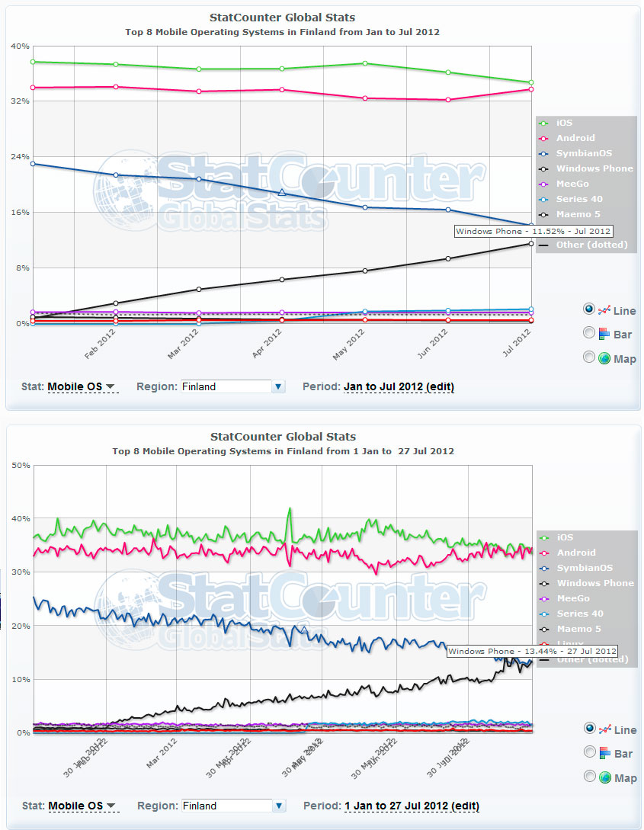The height and width of the screenshot is (830, 644).
Task: Click iOS legend entry in top chart
Action: (x=556, y=123)
